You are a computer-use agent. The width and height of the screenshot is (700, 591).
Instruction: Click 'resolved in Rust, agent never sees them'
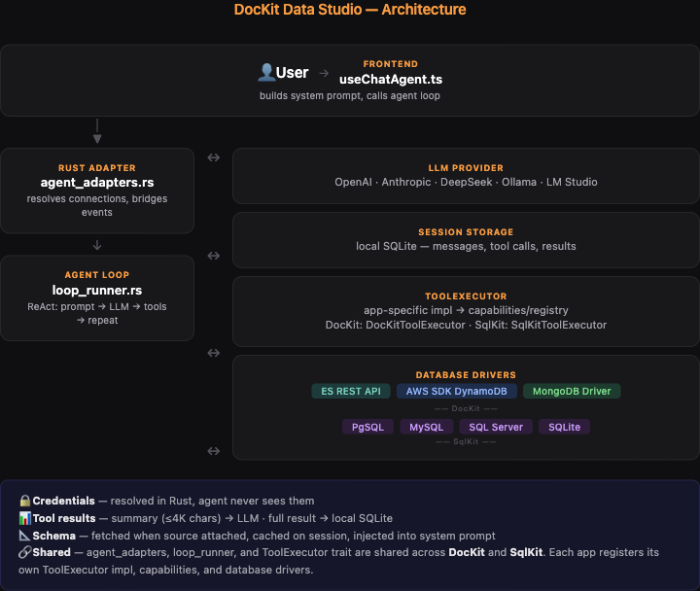(213, 501)
